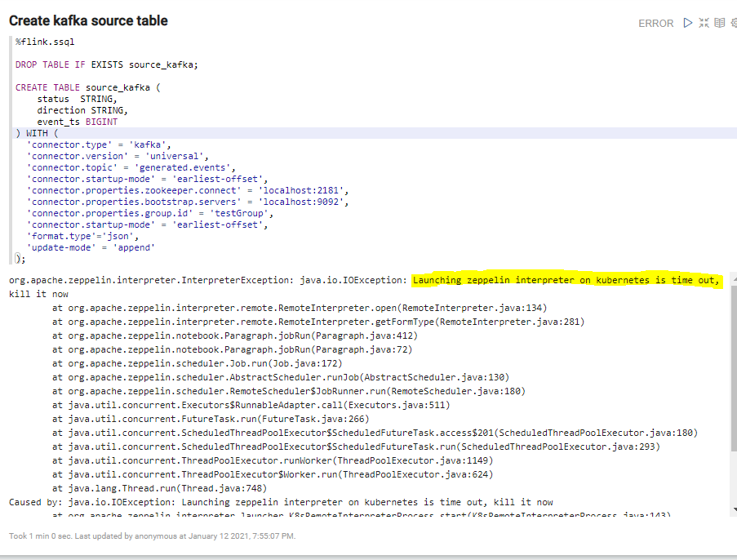Click the Paragraph.java:412 stack trace line

(x=235, y=336)
